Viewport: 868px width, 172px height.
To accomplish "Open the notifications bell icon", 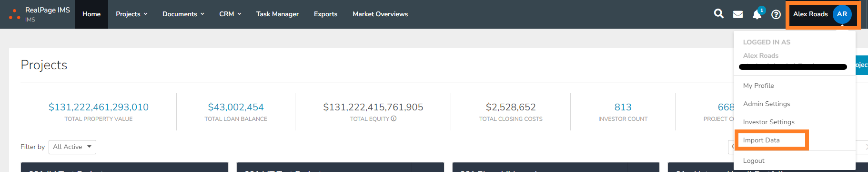I will pos(757,14).
